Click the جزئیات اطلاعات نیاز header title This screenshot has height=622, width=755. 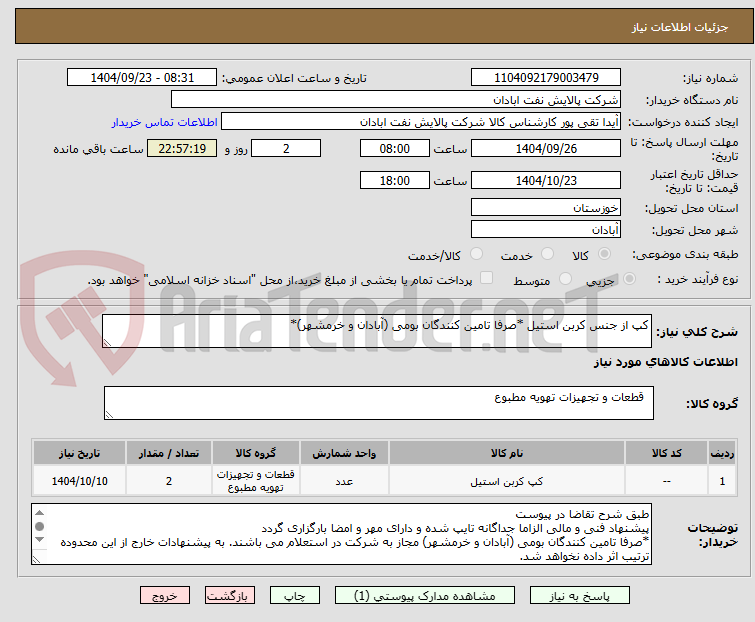pos(680,27)
